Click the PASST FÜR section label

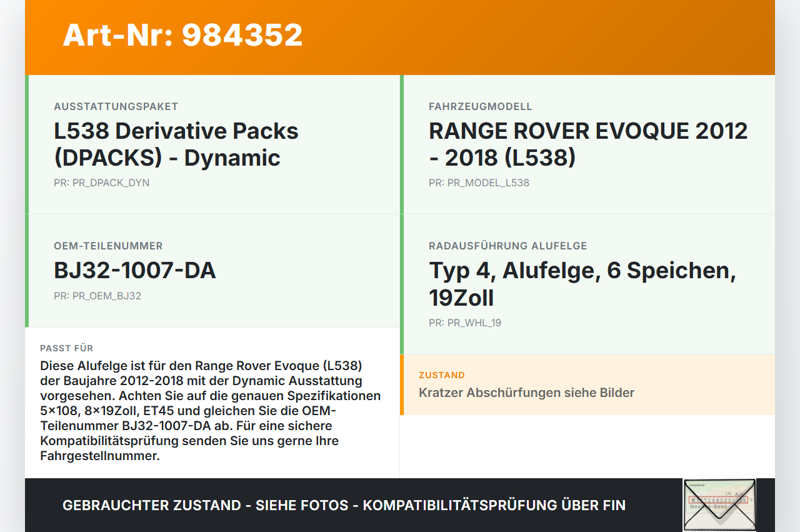pos(66,348)
